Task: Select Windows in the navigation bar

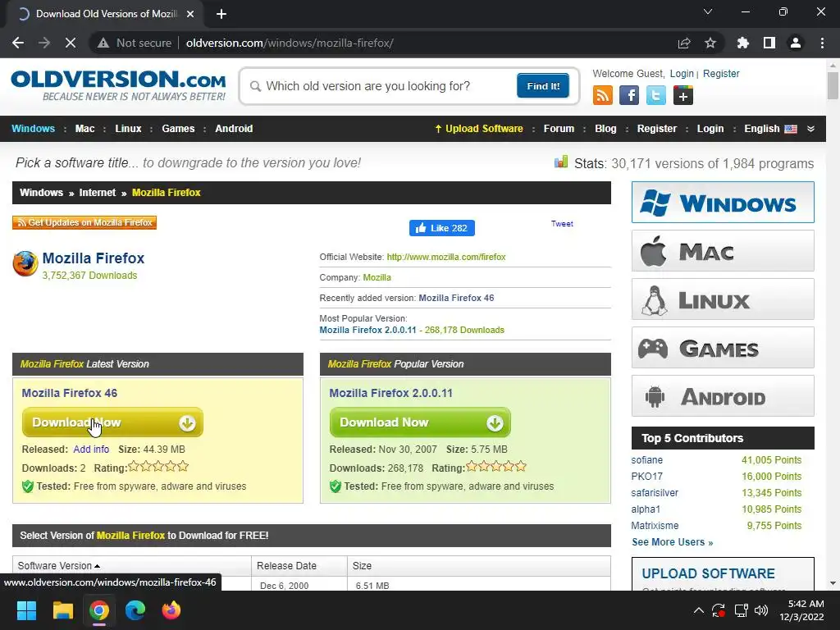Action: pyautogui.click(x=33, y=129)
